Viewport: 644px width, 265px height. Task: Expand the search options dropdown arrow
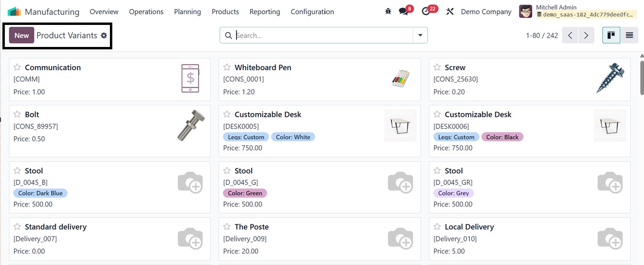420,35
